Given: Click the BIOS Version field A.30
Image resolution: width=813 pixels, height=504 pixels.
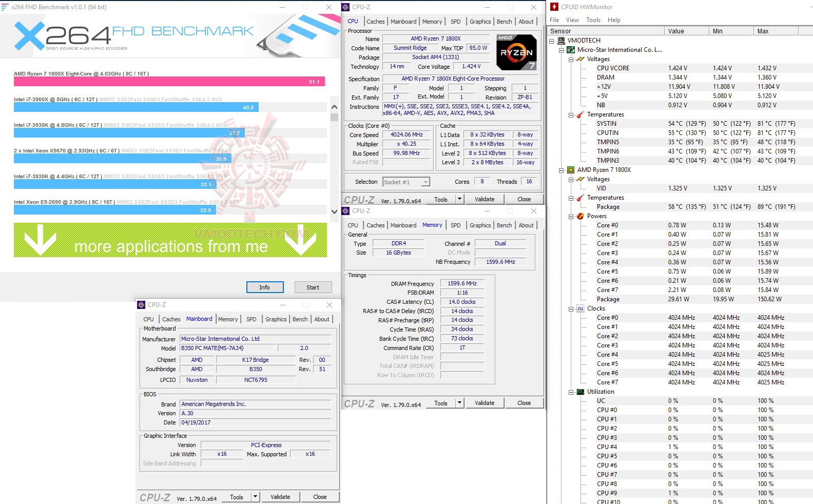Looking at the screenshot, I should [255, 413].
